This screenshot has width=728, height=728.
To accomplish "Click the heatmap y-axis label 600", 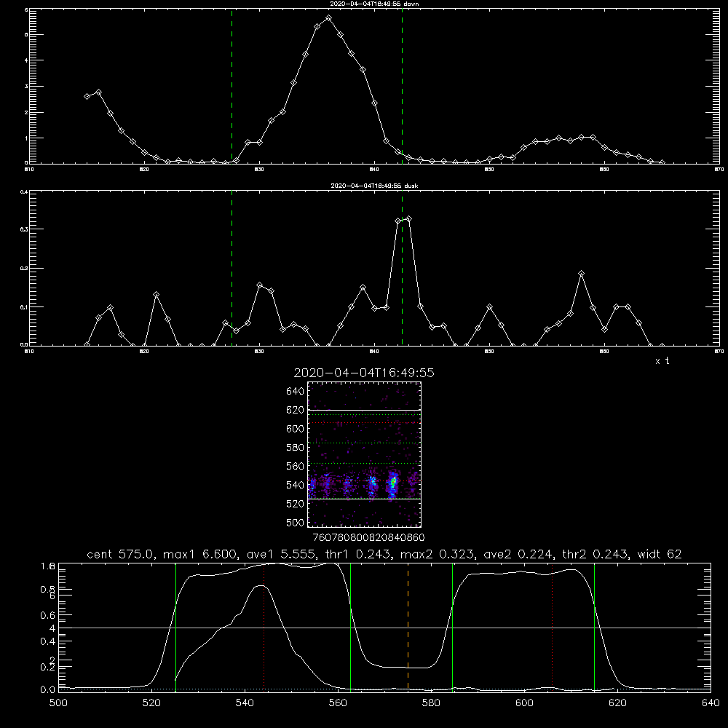I will point(296,429).
